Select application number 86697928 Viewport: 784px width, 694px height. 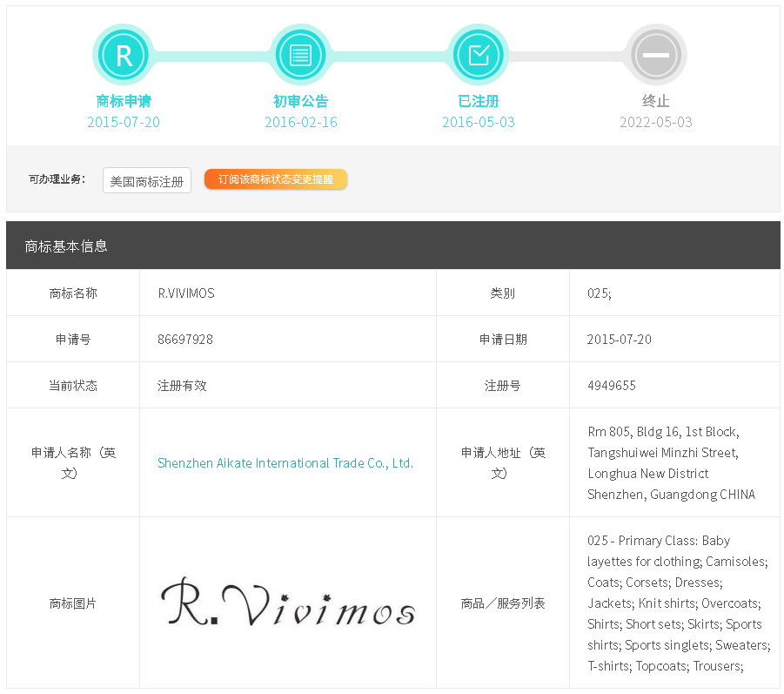click(x=185, y=340)
